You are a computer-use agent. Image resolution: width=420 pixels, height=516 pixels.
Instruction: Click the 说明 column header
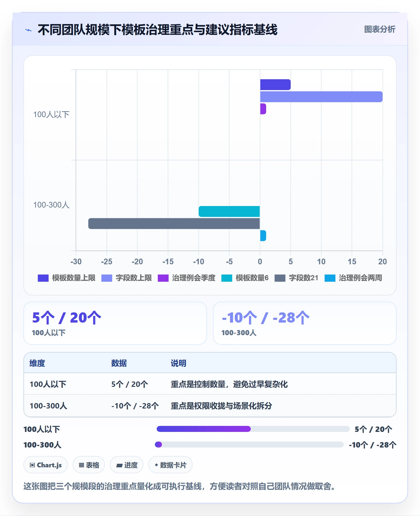(178, 363)
